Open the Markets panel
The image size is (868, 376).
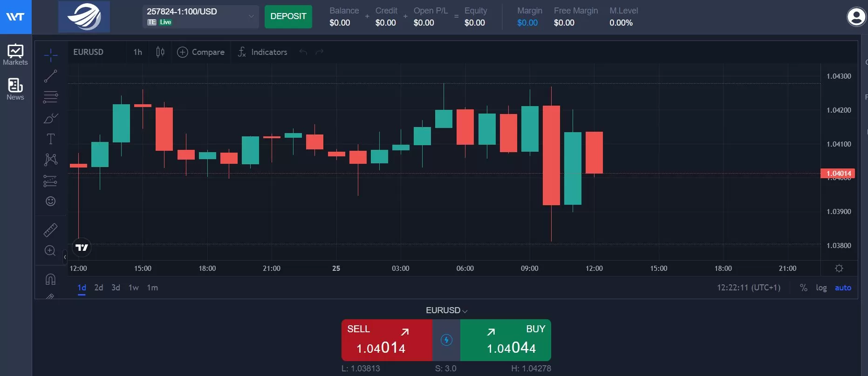15,54
